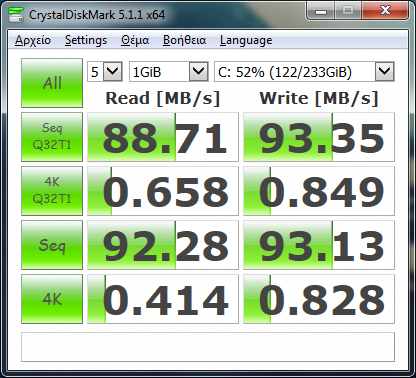Click the Seq Q32T1 write value 93.35

[319, 137]
